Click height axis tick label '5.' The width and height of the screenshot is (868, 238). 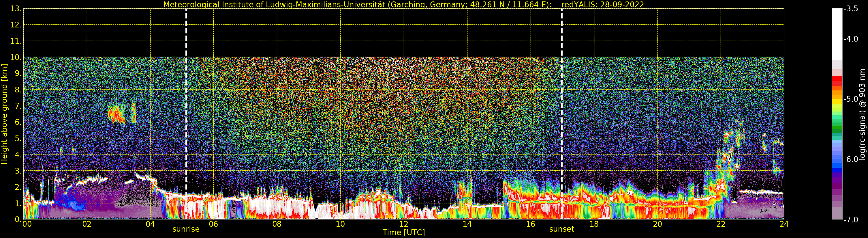coord(18,138)
